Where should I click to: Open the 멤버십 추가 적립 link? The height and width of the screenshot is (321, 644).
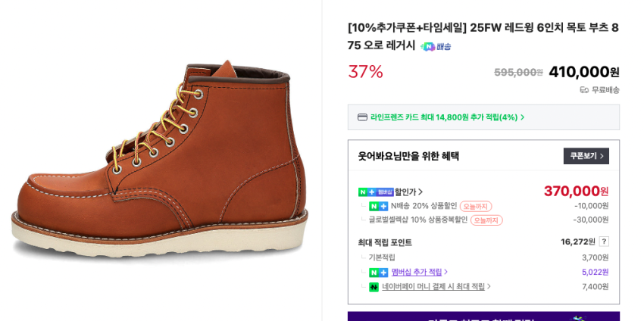(x=416, y=273)
